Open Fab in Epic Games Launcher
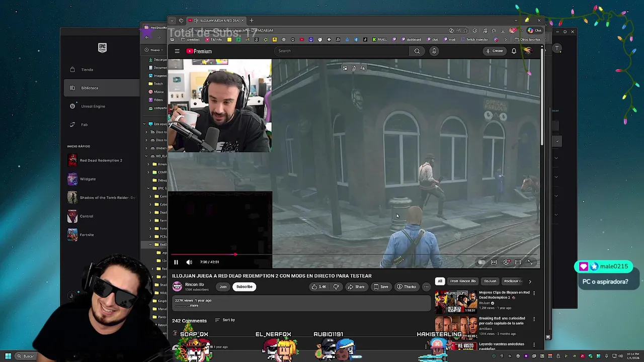 84,125
